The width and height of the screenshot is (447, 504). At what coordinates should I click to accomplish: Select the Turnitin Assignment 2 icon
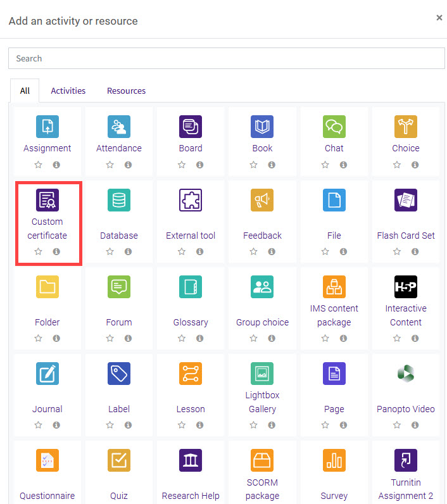pyautogui.click(x=406, y=460)
